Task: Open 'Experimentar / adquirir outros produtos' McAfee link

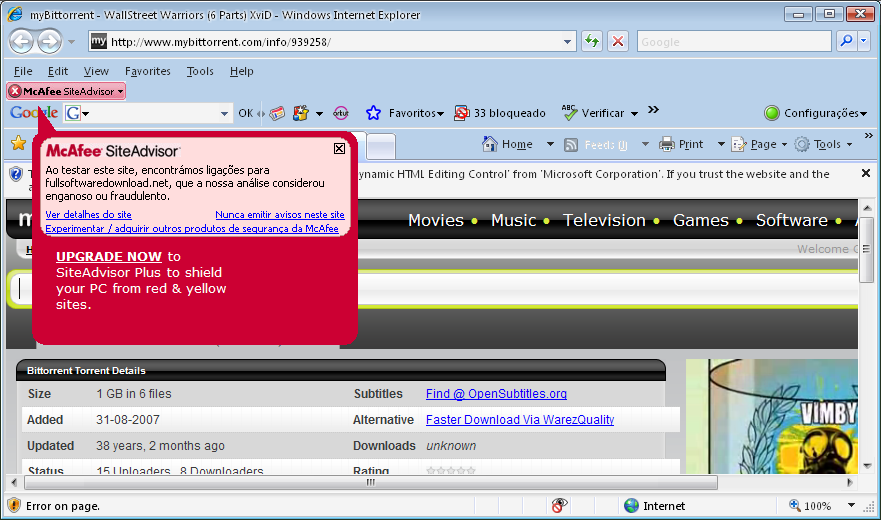Action: tap(192, 228)
